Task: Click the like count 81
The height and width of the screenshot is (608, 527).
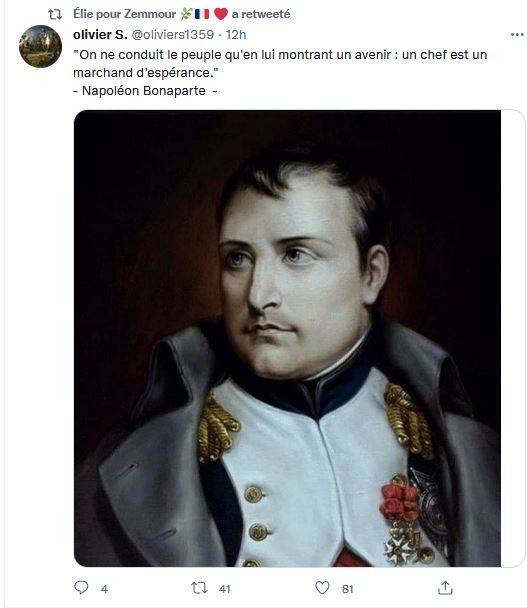Action: (x=347, y=589)
